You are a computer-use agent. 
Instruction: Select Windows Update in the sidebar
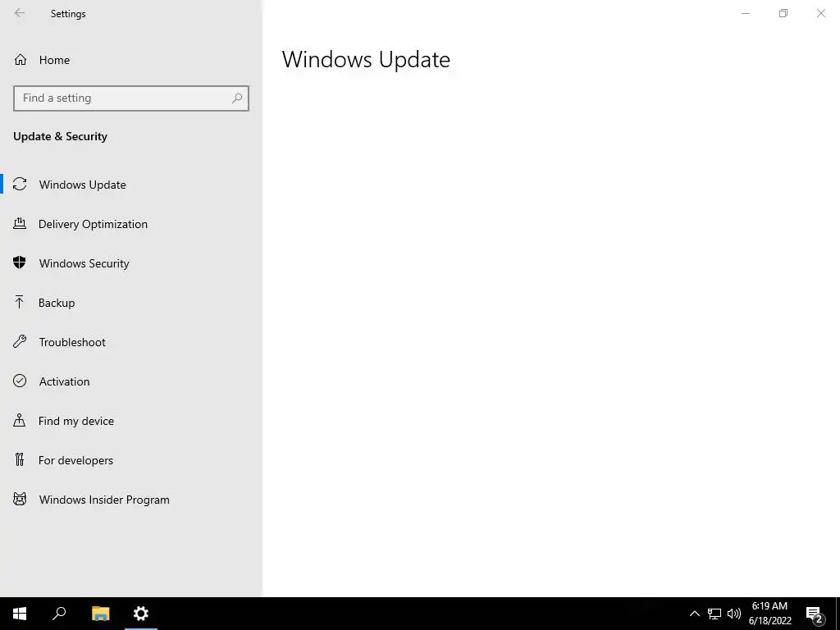click(x=131, y=185)
